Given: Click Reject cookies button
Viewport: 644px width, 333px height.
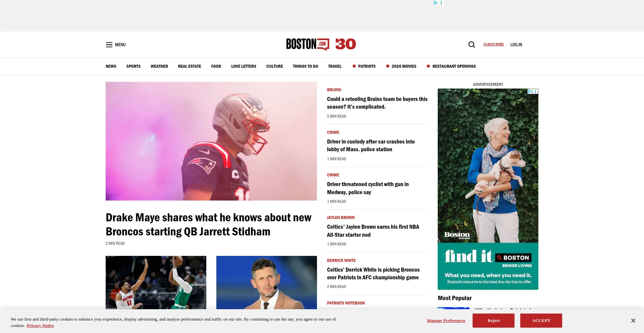Looking at the screenshot, I should 493,321.
